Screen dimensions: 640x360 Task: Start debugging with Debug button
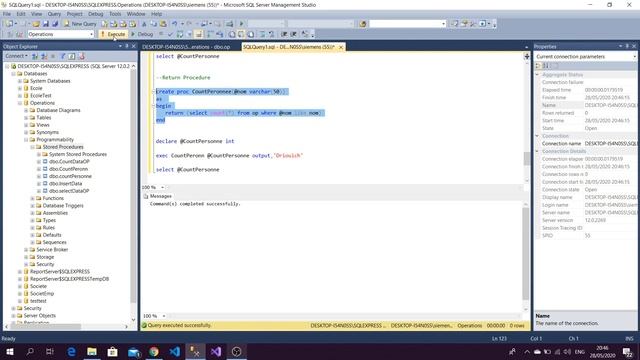tap(142, 34)
